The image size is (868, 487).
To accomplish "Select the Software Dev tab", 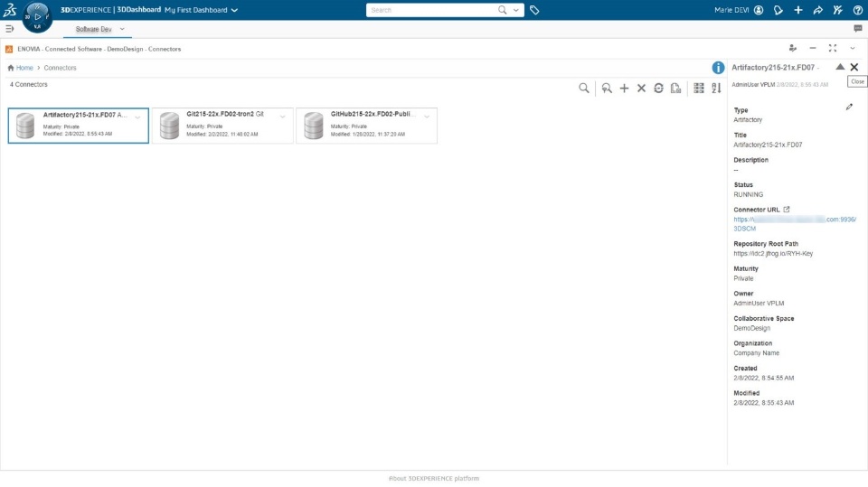I will point(93,29).
